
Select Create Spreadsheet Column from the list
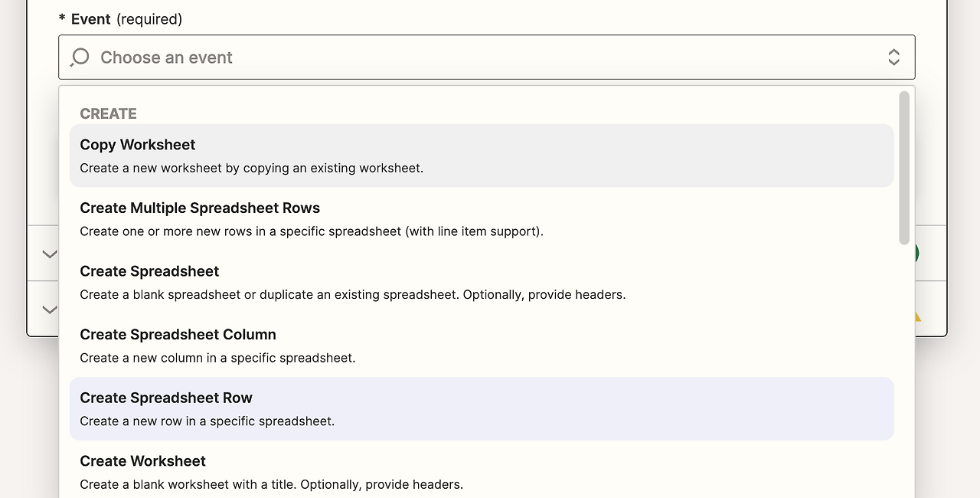click(178, 335)
